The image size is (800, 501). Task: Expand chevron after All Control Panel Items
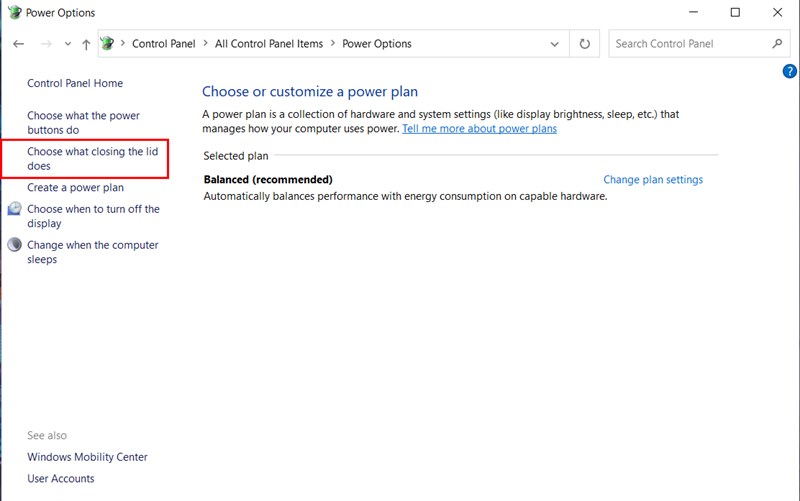[333, 43]
